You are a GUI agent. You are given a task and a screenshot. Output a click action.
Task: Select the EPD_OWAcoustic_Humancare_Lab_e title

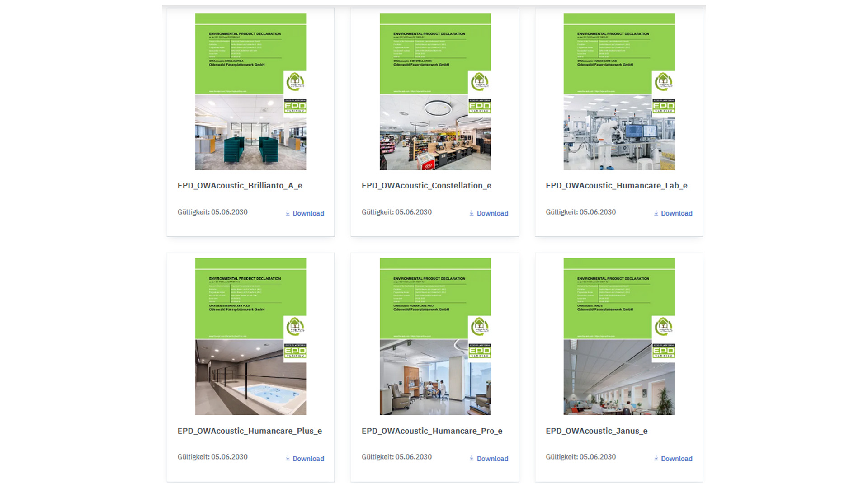pyautogui.click(x=616, y=185)
